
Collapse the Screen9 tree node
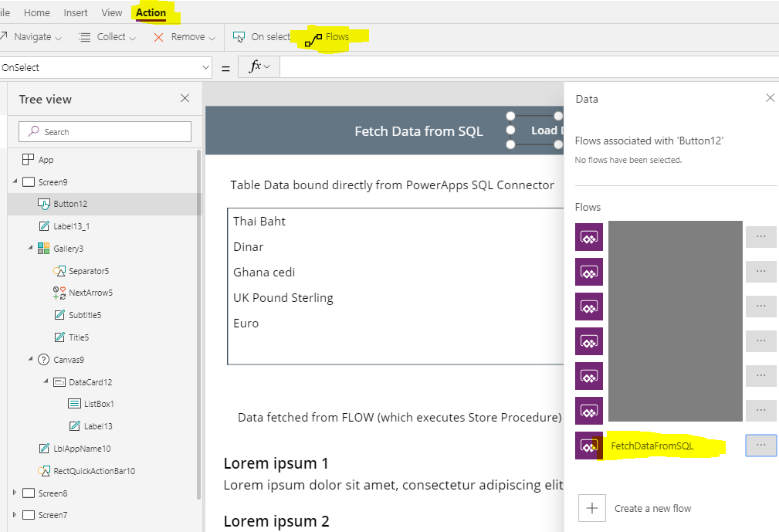click(15, 181)
